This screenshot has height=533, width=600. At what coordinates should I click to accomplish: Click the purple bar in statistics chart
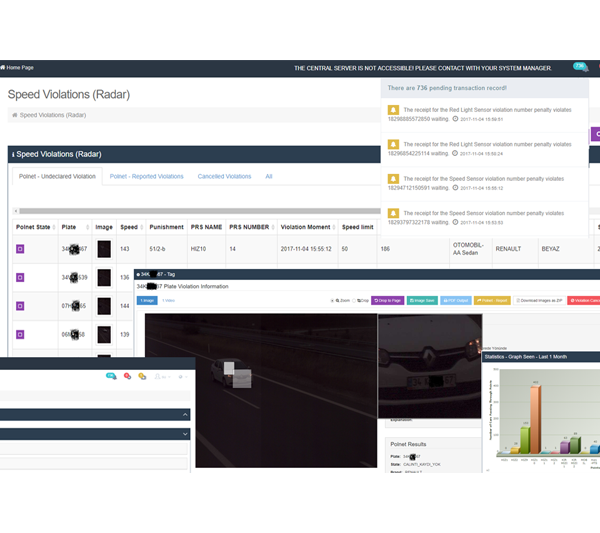click(565, 448)
